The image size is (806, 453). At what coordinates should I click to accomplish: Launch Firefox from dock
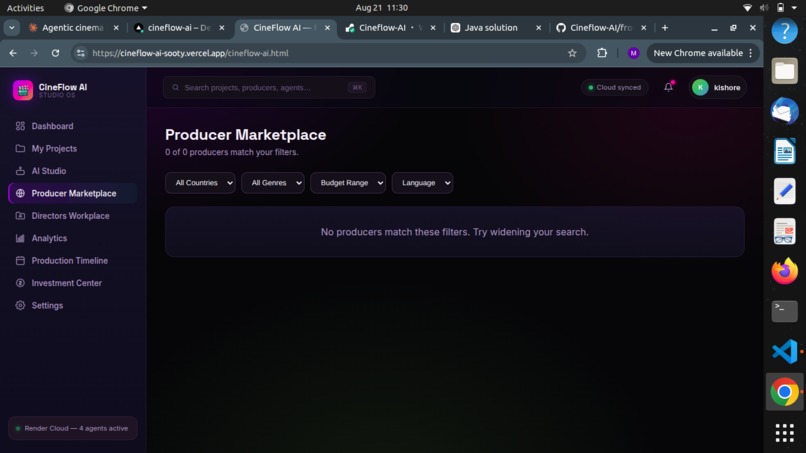tap(784, 271)
